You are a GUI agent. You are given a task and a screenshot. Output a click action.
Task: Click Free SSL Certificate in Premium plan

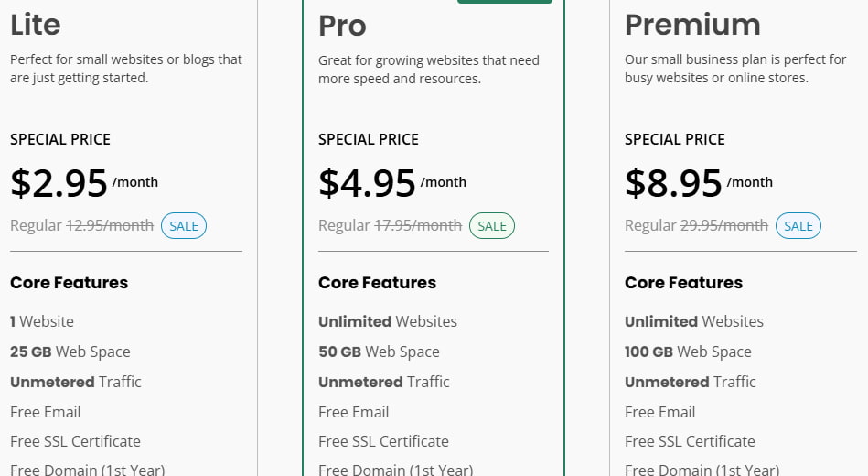point(690,441)
